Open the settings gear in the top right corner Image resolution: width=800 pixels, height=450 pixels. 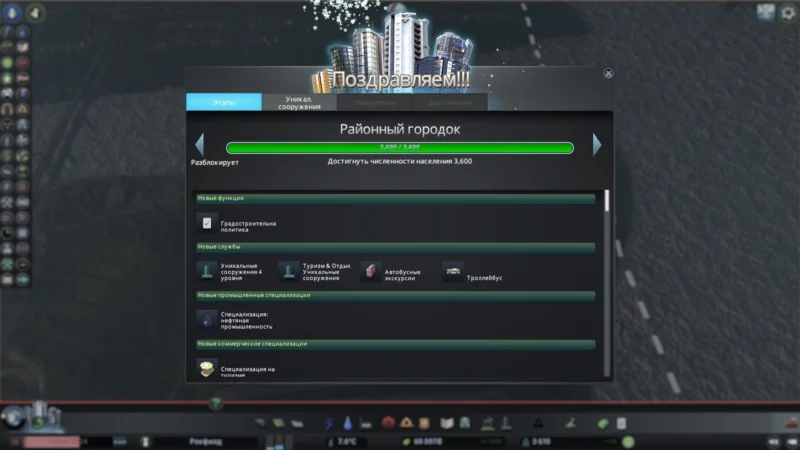coord(788,13)
